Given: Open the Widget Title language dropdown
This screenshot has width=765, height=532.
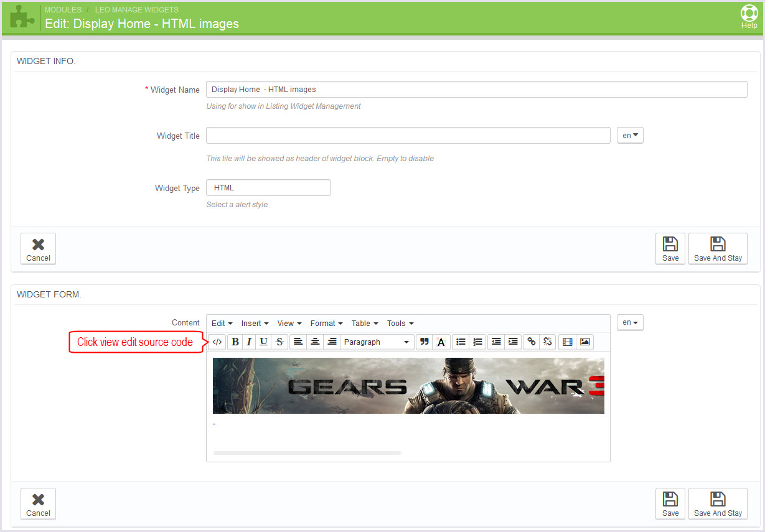Looking at the screenshot, I should [x=630, y=135].
